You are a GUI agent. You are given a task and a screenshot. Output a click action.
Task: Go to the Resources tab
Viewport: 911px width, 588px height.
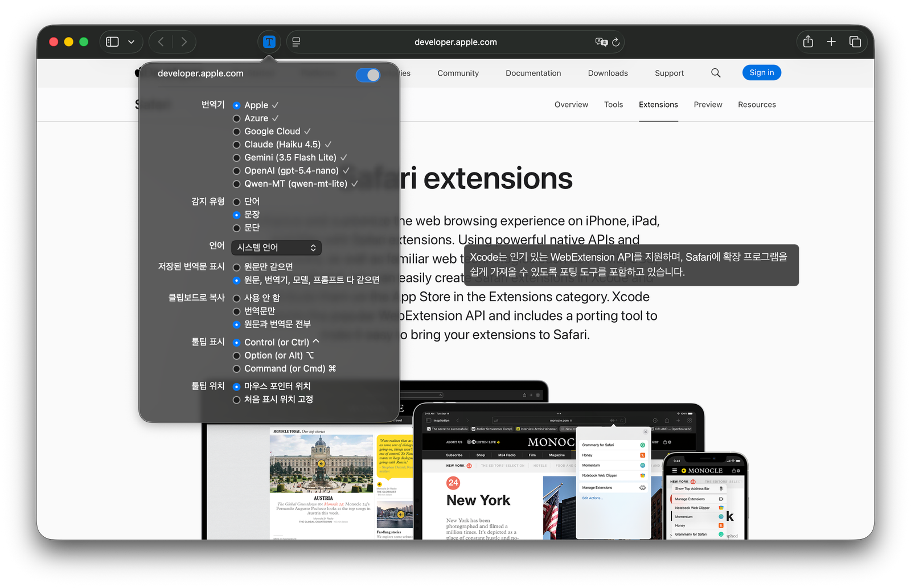click(x=757, y=105)
